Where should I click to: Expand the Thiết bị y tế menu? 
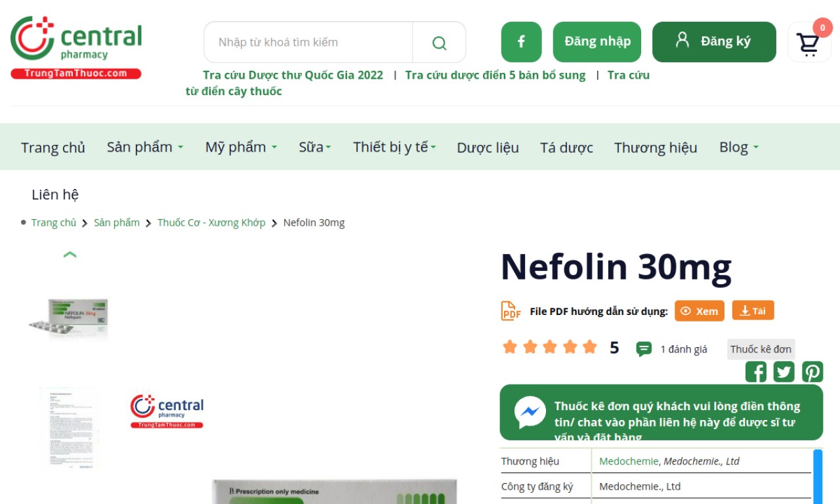click(x=394, y=147)
